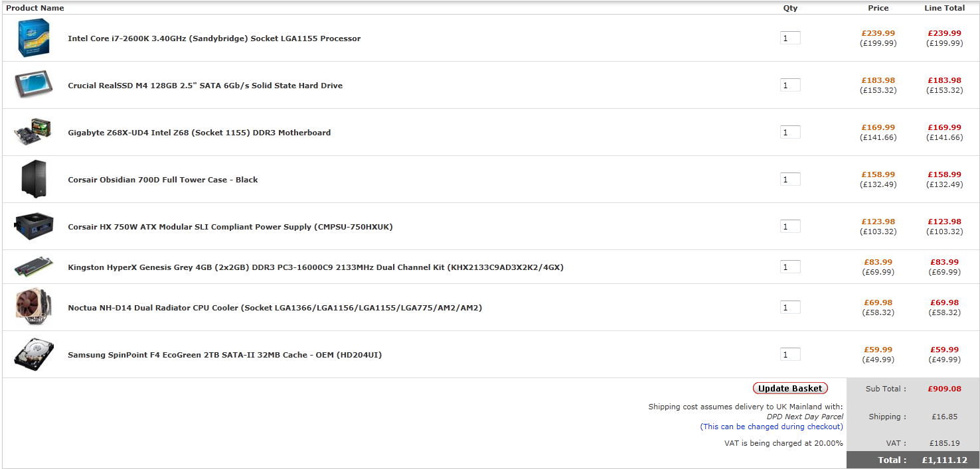Click the Intel Core i7-2600K processor box image

(x=33, y=38)
